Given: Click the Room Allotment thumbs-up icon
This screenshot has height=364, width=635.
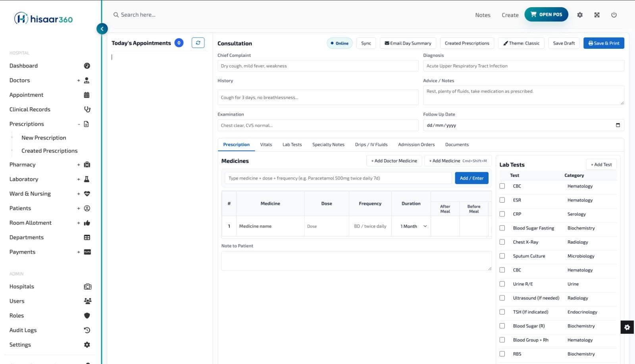Looking at the screenshot, I should [87, 223].
